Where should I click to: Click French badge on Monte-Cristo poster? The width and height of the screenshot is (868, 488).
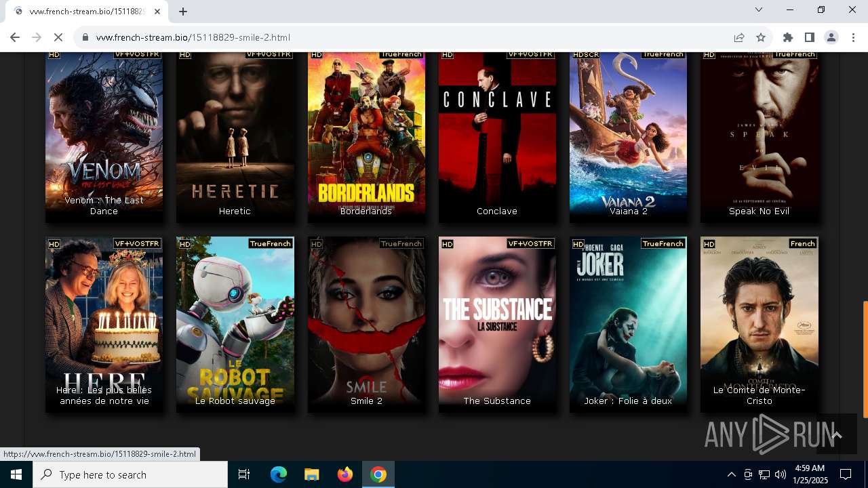point(803,243)
